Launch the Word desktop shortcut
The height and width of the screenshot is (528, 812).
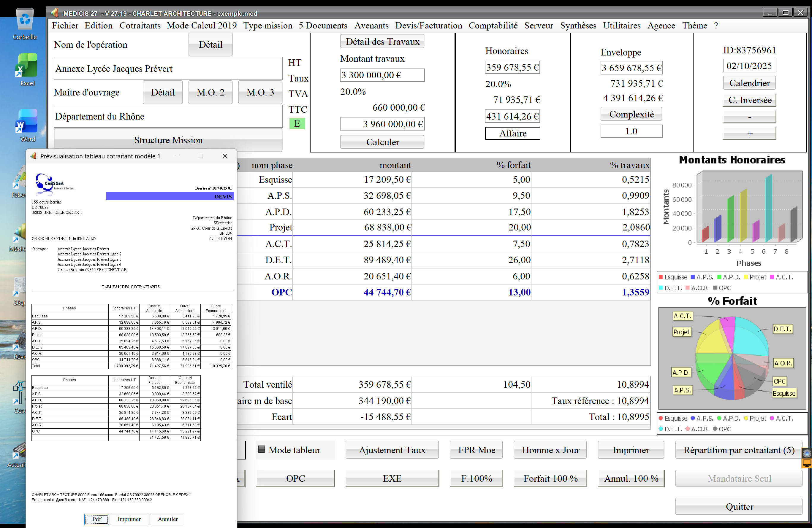click(27, 125)
